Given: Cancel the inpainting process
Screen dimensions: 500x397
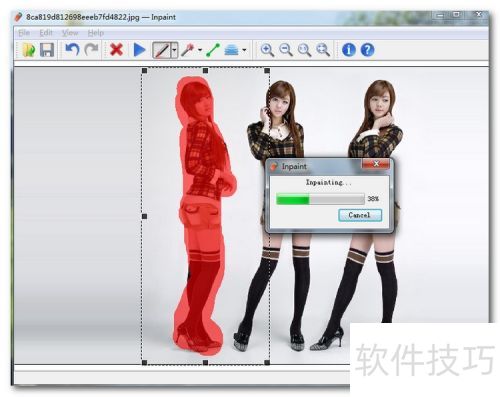Looking at the screenshot, I should tap(360, 215).
